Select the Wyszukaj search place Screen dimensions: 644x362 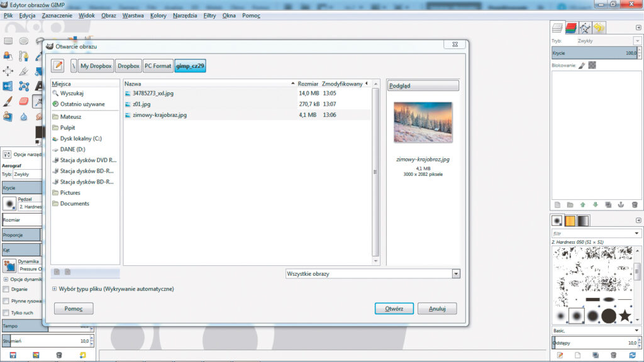coord(72,93)
